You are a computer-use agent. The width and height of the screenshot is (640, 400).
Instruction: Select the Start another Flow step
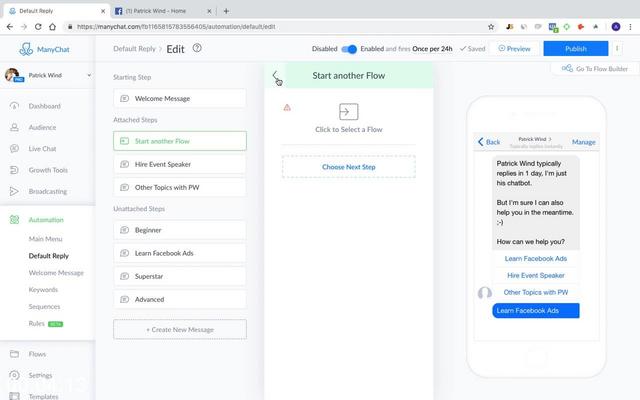tap(180, 141)
